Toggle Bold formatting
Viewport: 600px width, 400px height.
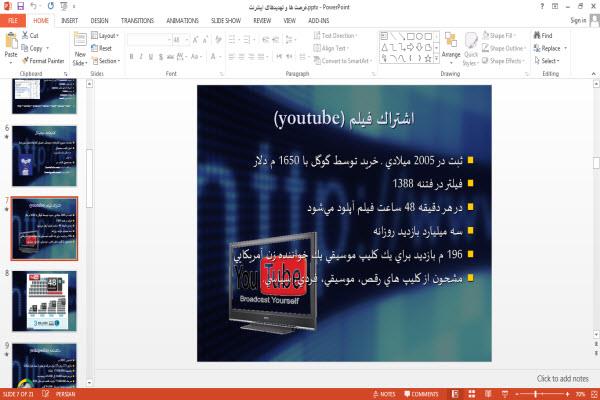tap(131, 57)
